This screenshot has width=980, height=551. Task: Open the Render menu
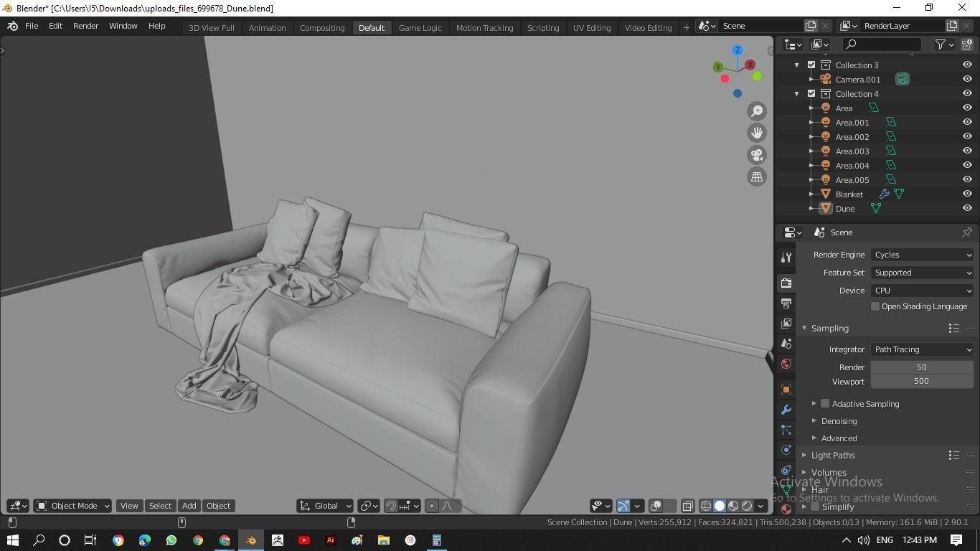click(x=85, y=26)
